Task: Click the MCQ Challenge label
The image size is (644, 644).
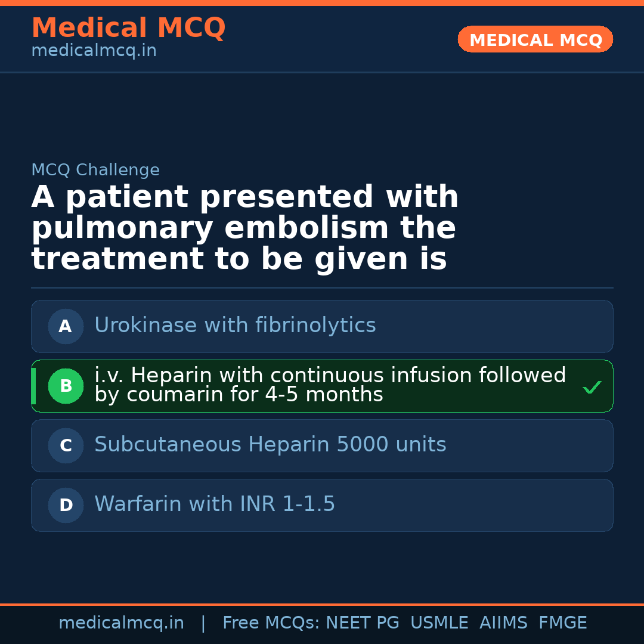Action: tap(95, 170)
